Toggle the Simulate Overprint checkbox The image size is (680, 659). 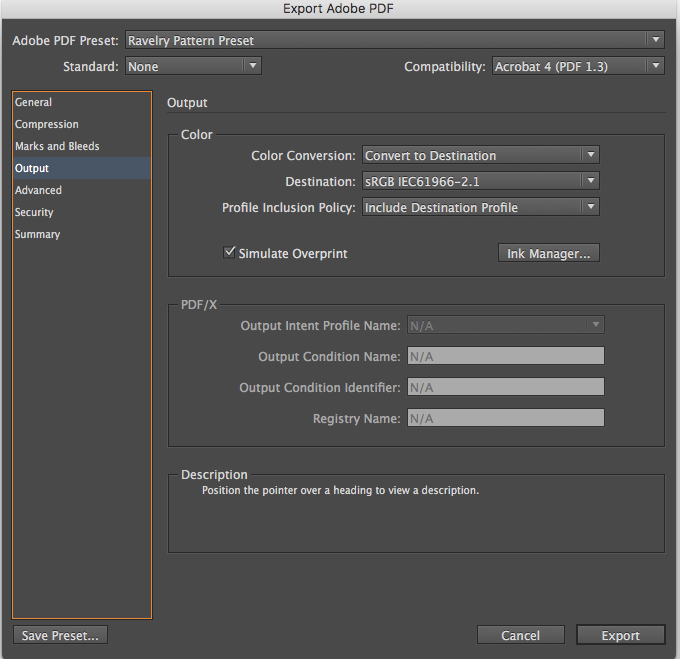click(229, 252)
